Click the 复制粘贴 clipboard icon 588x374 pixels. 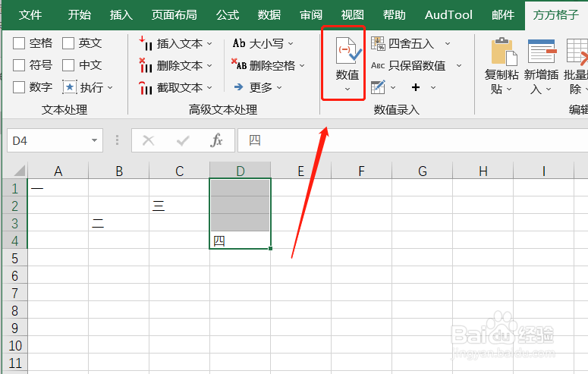tap(504, 51)
